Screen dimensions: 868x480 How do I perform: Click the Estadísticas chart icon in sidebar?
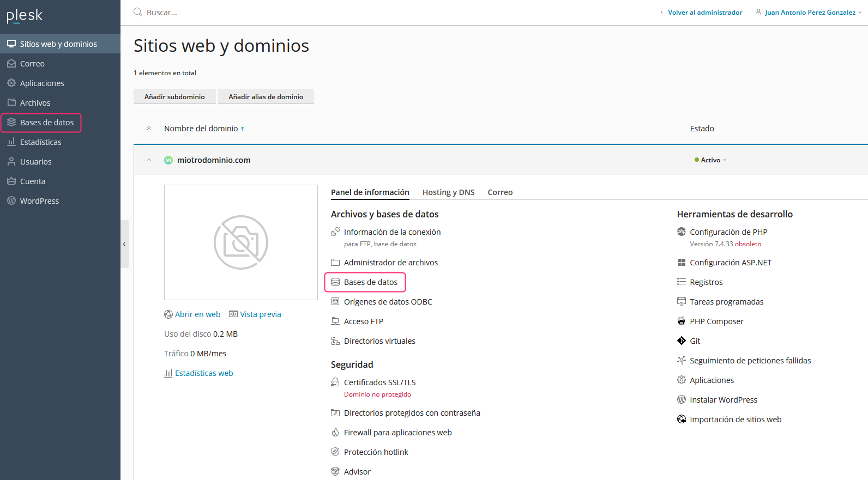[x=11, y=142]
